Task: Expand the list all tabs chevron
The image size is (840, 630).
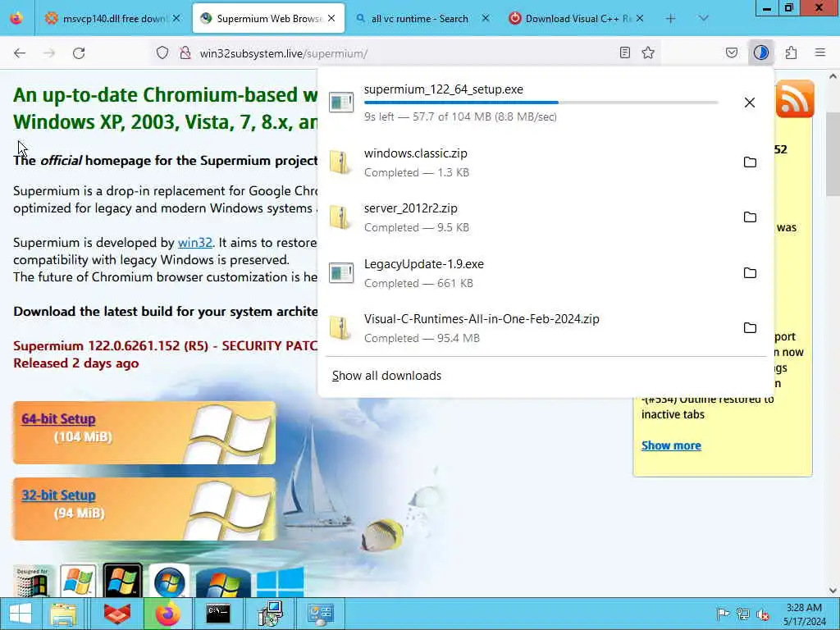Action: (x=703, y=19)
